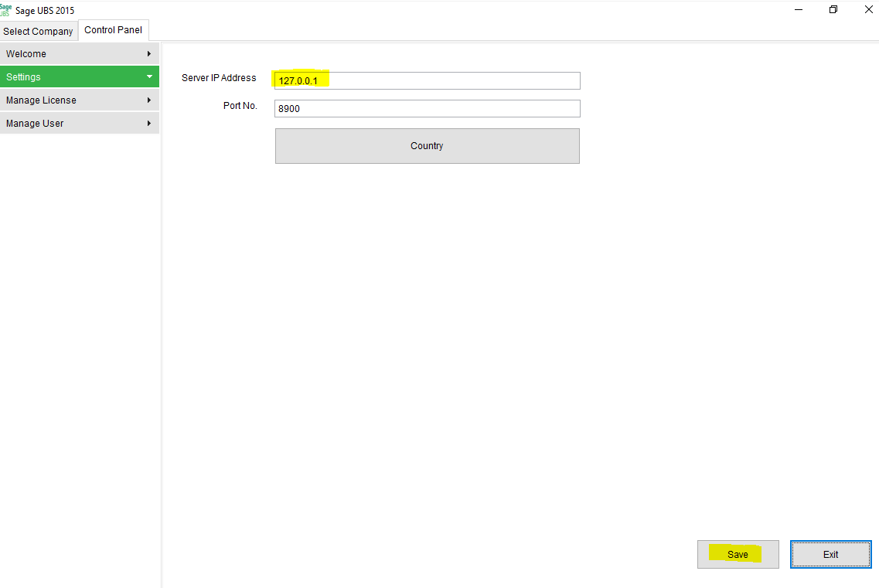The width and height of the screenshot is (879, 588).
Task: Click the Server IP Address label
Action: pyautogui.click(x=219, y=78)
